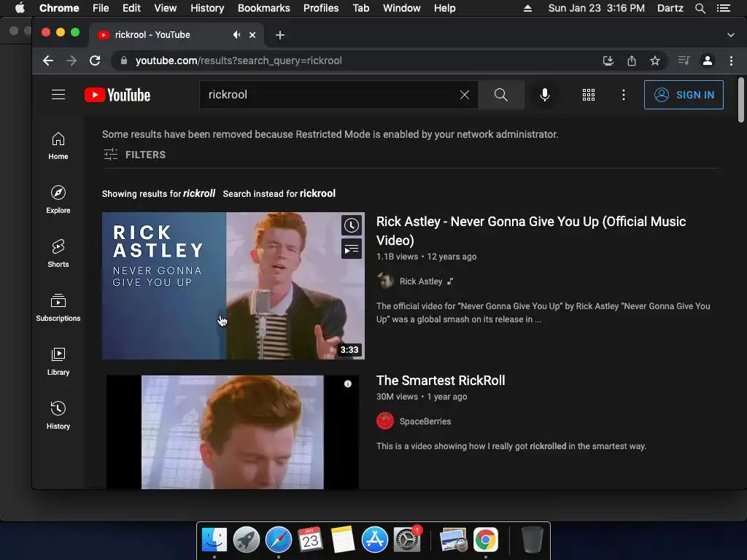Screen dimensions: 747x560
Task: Open The Smartest RickRoll video title
Action: (x=441, y=381)
